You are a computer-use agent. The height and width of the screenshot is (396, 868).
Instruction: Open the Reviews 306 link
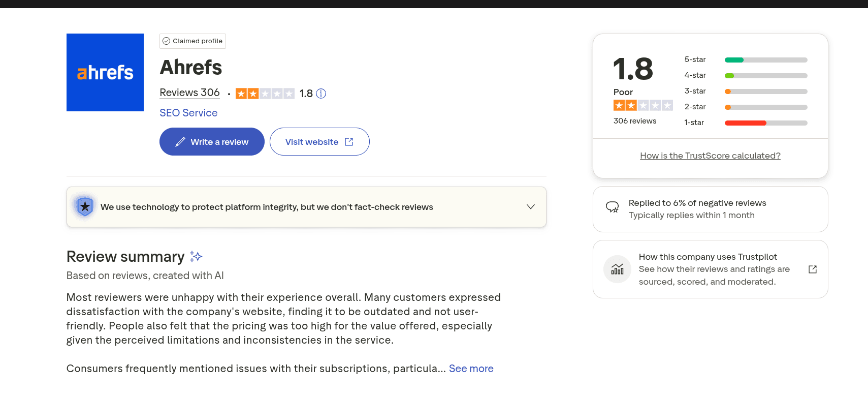189,93
